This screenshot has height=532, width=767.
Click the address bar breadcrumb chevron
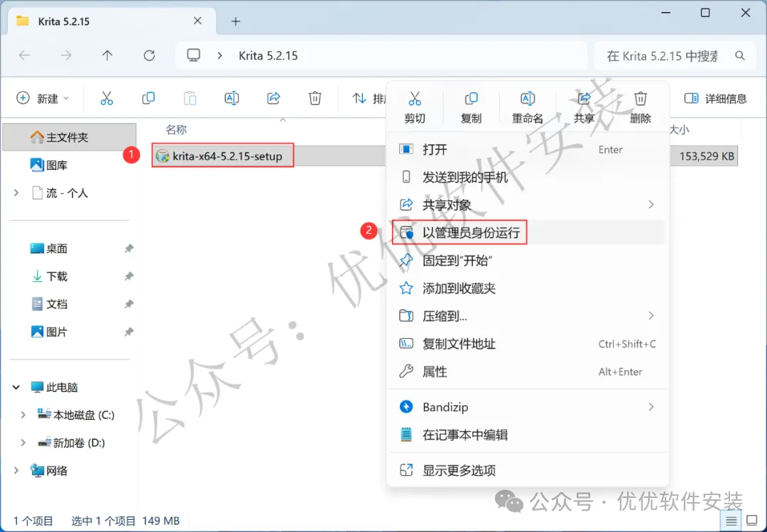click(x=219, y=56)
